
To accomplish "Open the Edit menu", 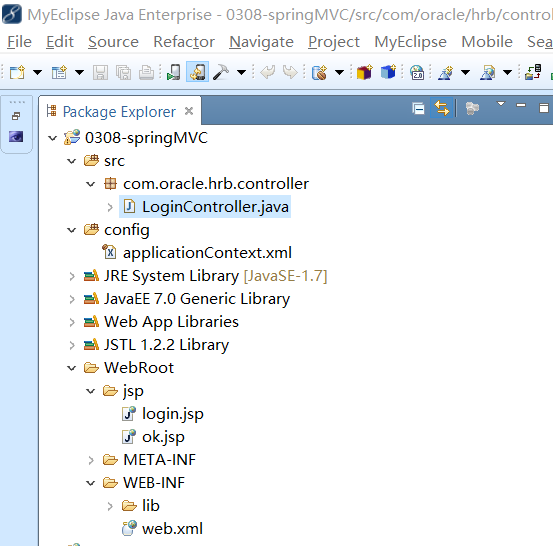I will pos(60,42).
